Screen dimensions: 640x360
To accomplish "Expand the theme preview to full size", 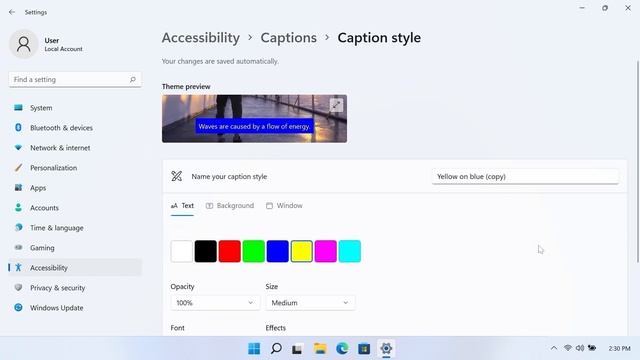I will pos(336,105).
